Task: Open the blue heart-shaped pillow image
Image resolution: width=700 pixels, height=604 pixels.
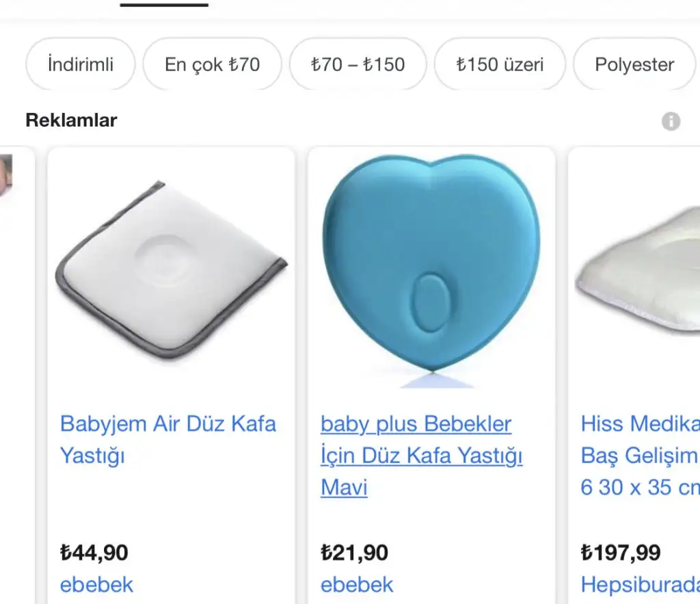Action: 431,270
